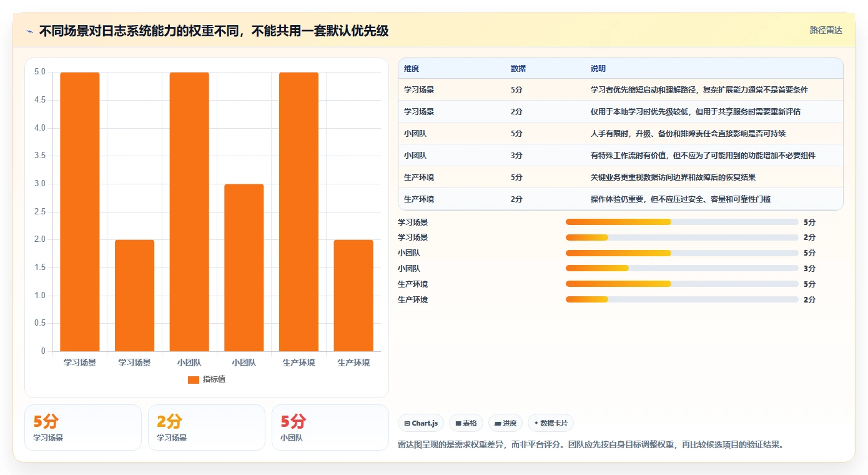Click the footer note 雷达图呈现的是需求权重差异

point(590,445)
